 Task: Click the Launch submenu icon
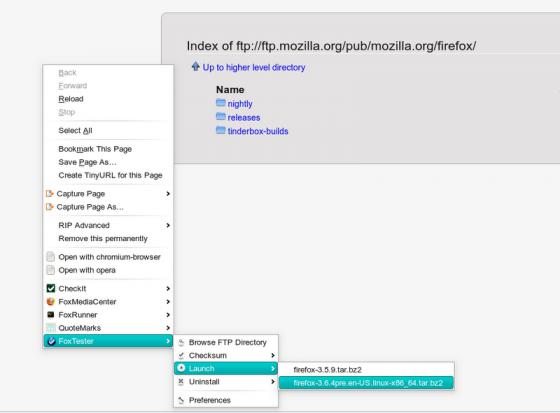coord(181,368)
